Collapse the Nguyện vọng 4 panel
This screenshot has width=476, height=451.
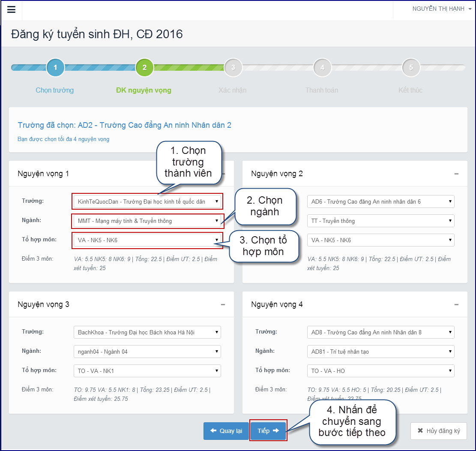(456, 305)
